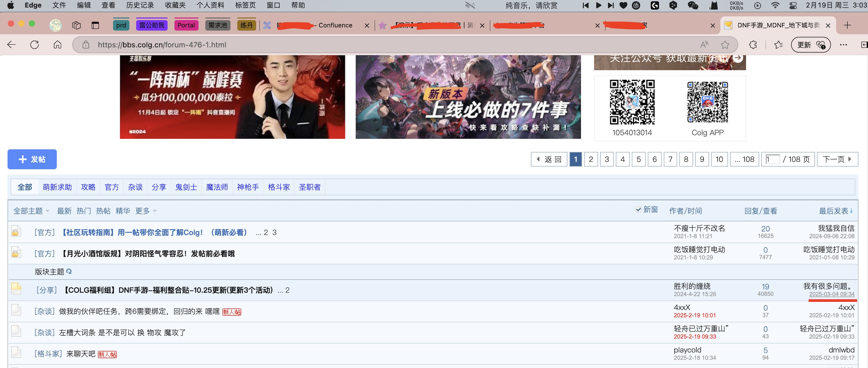Filter threads by 精华
Viewport: 868px width, 368px height.
[123, 211]
